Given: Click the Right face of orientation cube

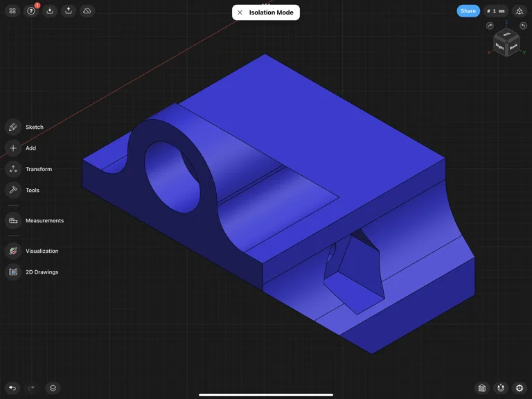Looking at the screenshot, I should 500,46.
